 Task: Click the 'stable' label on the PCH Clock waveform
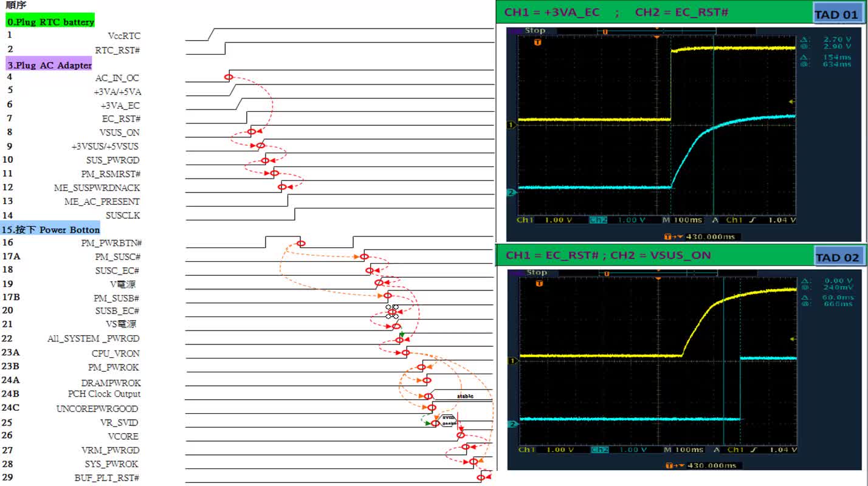point(465,396)
